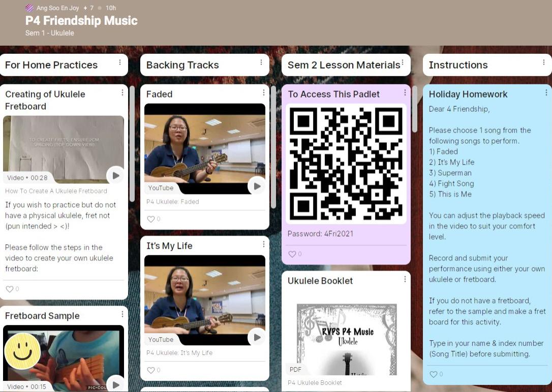
Task: Click the 'Dear 4 Friendship,' greeting text
Action: [x=459, y=109]
